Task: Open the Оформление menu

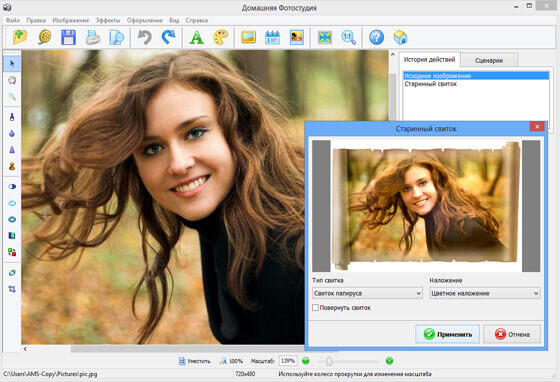Action: 145,20
